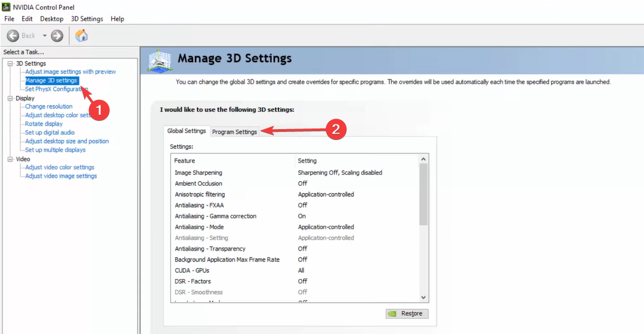
Task: Select the Anisotropic filtering feature row
Action: [x=295, y=194]
